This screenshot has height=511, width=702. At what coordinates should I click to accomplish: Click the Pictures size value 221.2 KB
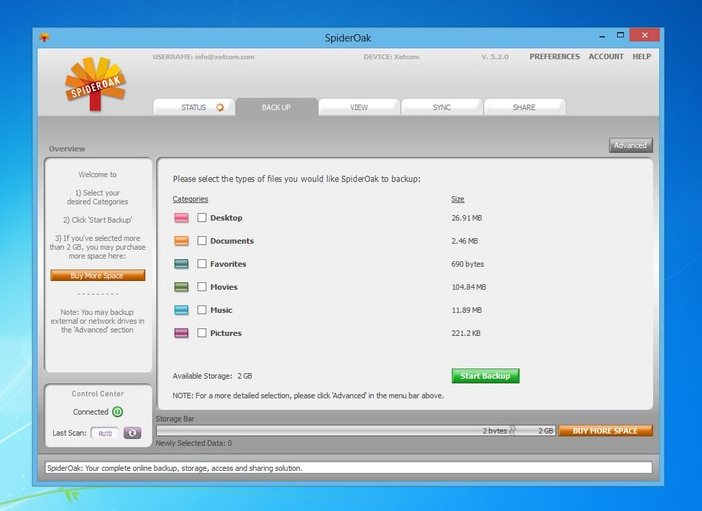(466, 333)
